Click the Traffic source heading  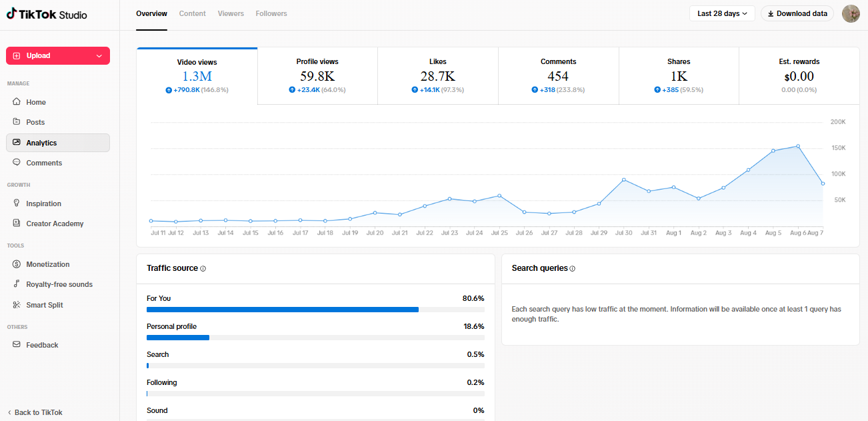click(172, 268)
